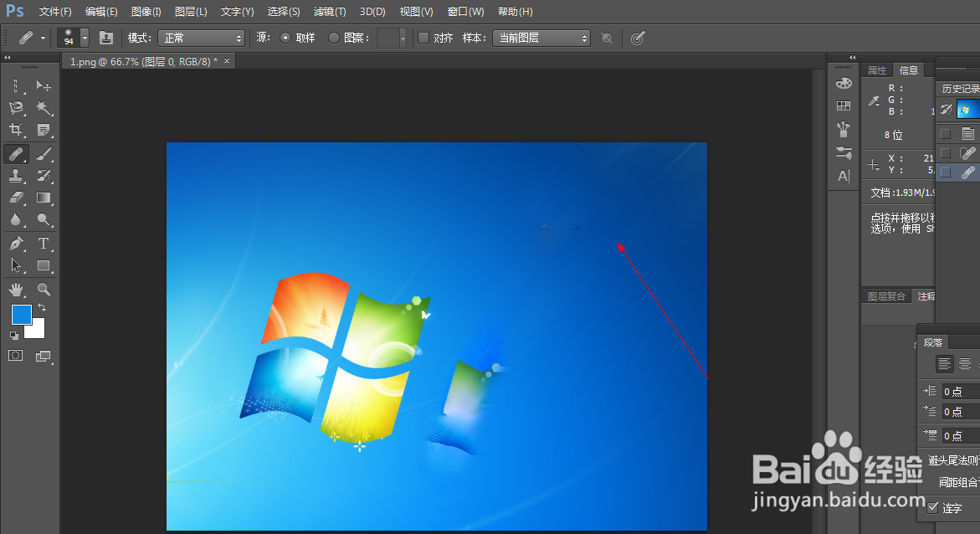Select the Lasso tool

pyautogui.click(x=16, y=107)
